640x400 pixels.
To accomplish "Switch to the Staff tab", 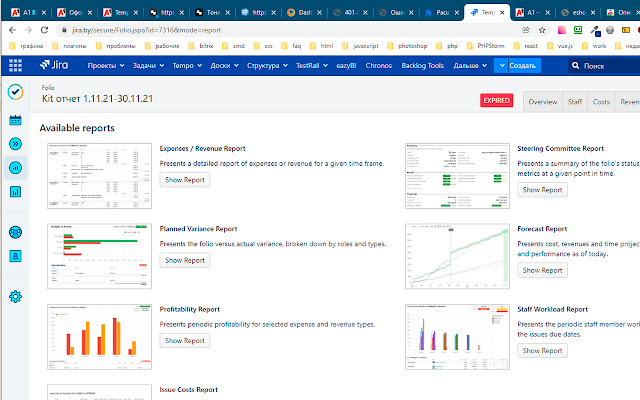I will [575, 102].
